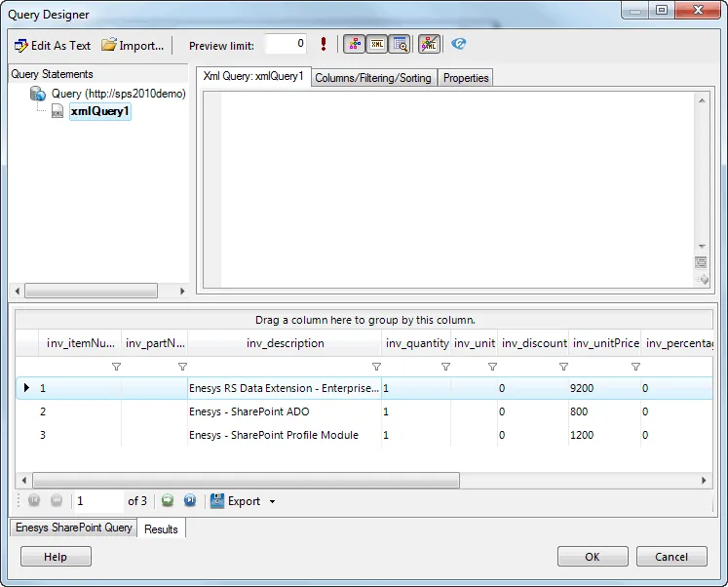Click the inv_discount column header
The image size is (728, 587).
[534, 343]
